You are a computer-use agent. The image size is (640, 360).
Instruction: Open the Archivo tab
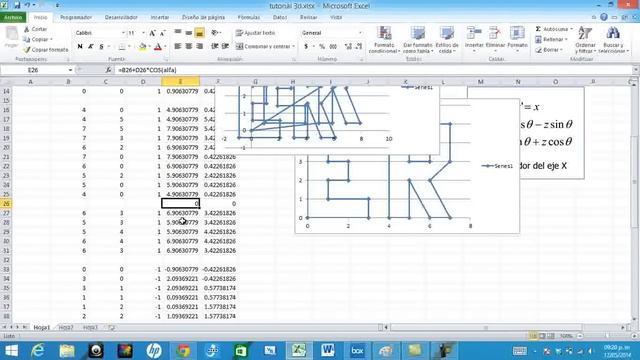[x=13, y=18]
